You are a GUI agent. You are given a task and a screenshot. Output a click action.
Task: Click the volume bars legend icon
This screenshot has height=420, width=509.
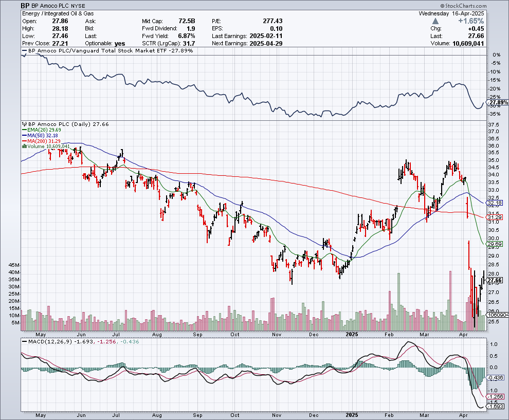pyautogui.click(x=24, y=147)
